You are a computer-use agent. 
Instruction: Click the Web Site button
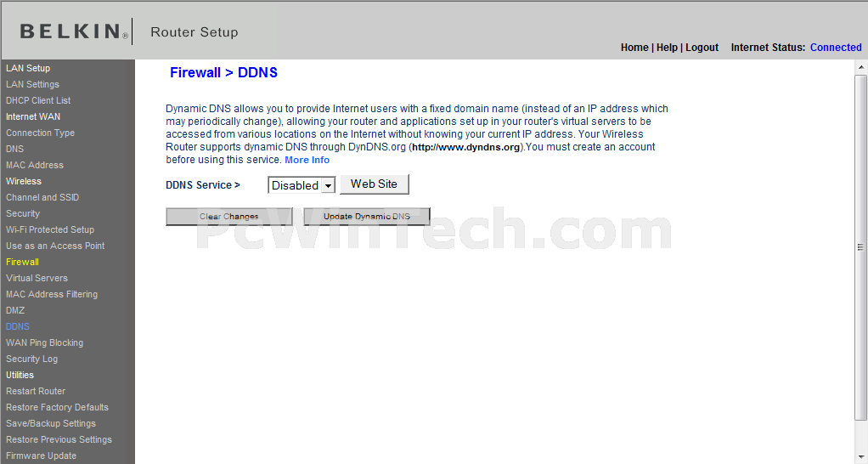(375, 184)
